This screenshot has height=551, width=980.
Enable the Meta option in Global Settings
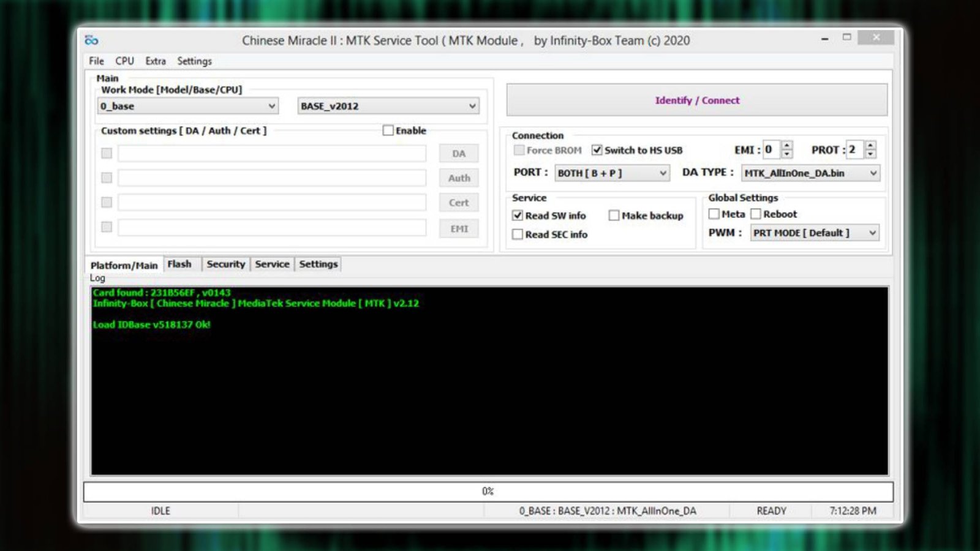714,214
